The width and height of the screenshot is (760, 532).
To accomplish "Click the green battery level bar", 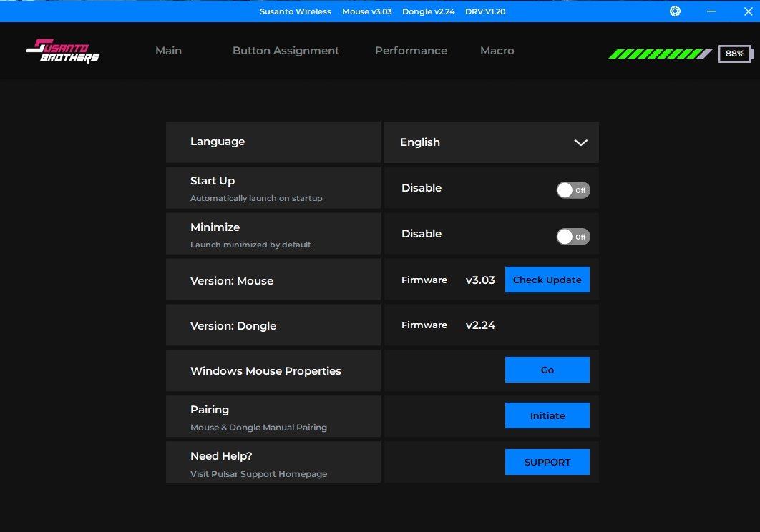I will tap(660, 54).
